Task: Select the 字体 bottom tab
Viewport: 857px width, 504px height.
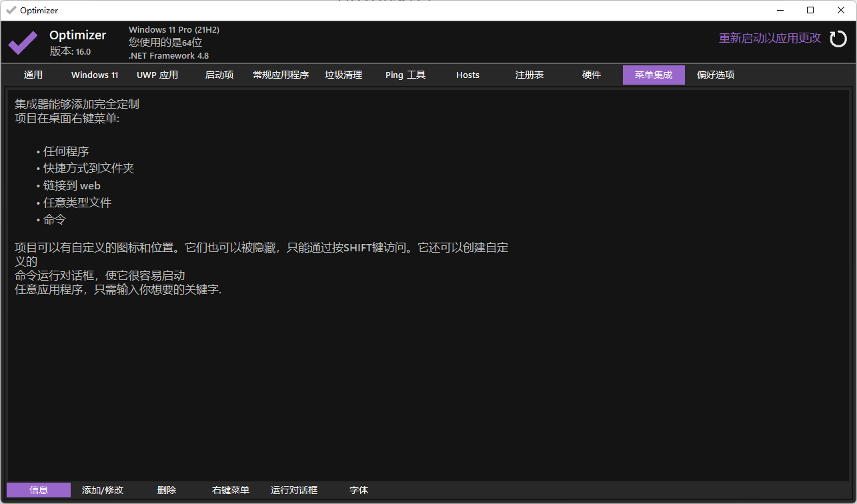Action: [x=359, y=490]
